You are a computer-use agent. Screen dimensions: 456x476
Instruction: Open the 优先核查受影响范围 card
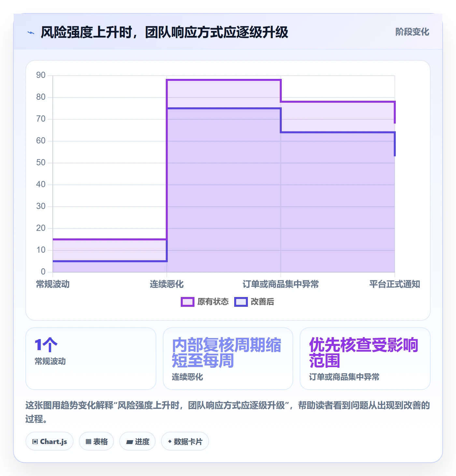pyautogui.click(x=365, y=359)
